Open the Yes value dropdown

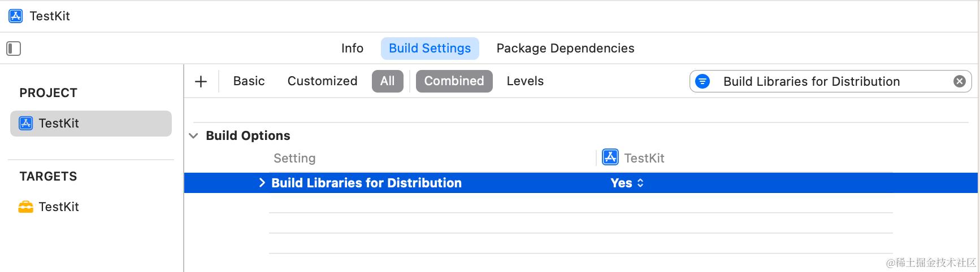(627, 183)
